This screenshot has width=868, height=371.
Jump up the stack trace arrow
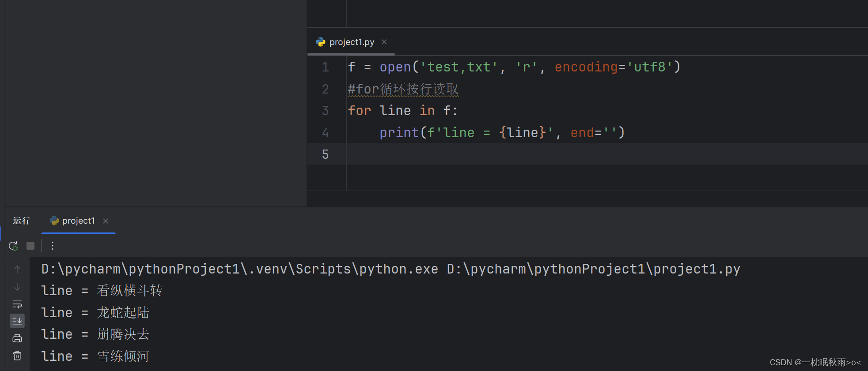pyautogui.click(x=17, y=269)
